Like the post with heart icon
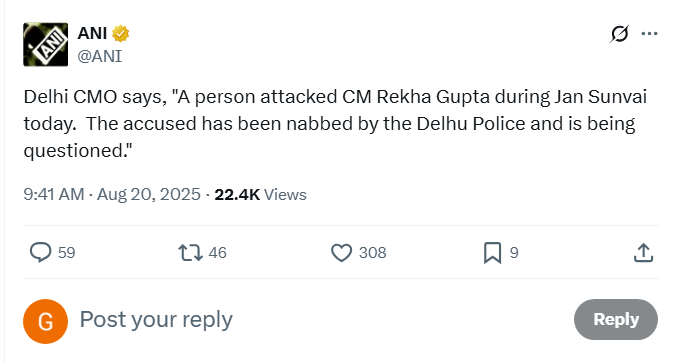The width and height of the screenshot is (678, 363). coord(342,253)
